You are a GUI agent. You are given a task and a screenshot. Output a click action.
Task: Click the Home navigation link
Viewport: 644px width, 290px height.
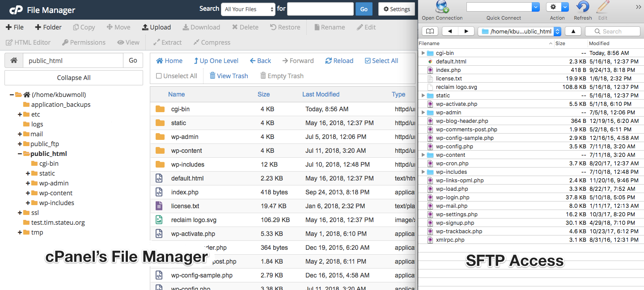(x=169, y=61)
